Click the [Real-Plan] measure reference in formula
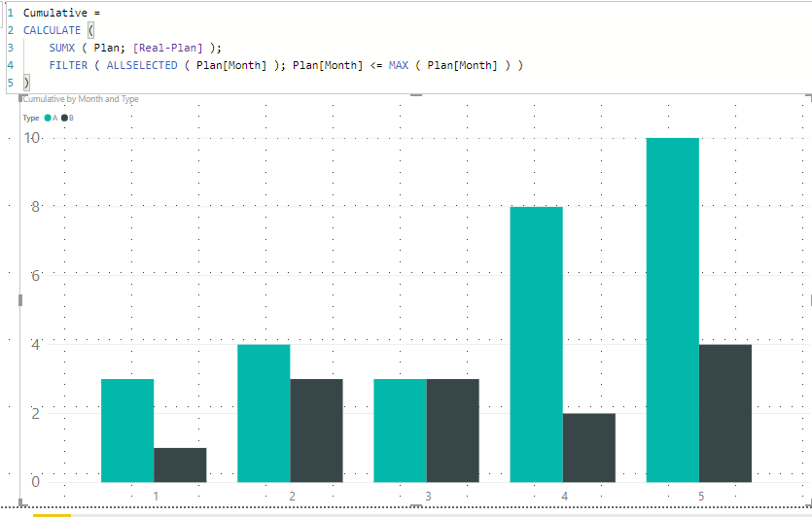812x517 pixels. click(168, 49)
